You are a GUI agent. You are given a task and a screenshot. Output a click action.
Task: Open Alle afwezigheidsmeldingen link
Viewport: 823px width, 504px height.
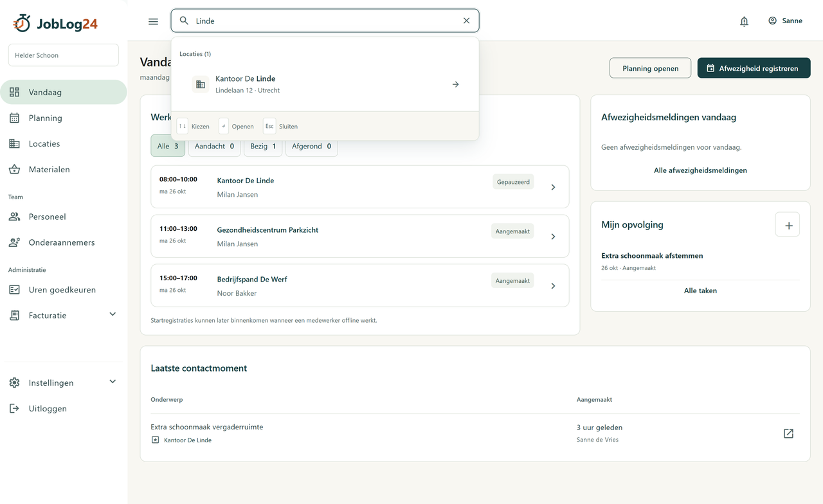pos(700,170)
